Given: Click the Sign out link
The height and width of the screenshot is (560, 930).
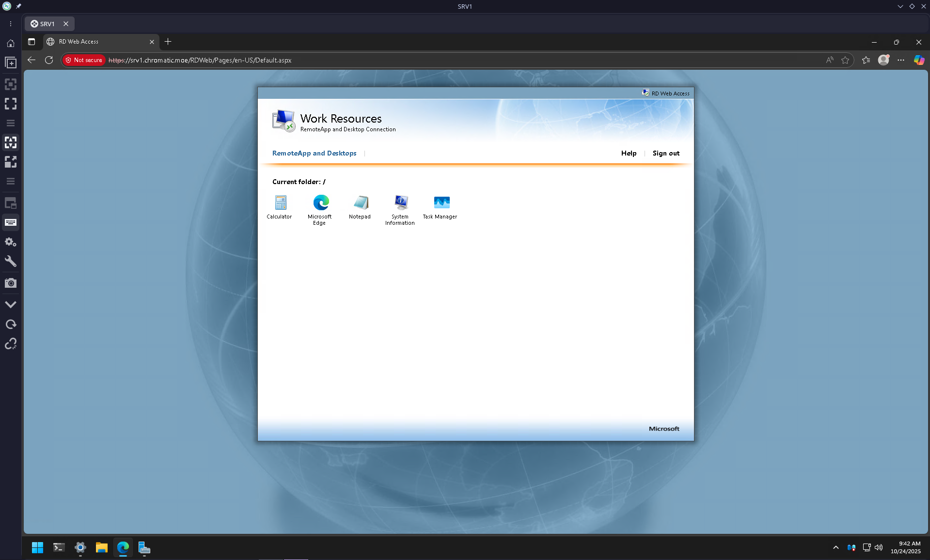Looking at the screenshot, I should pos(666,153).
